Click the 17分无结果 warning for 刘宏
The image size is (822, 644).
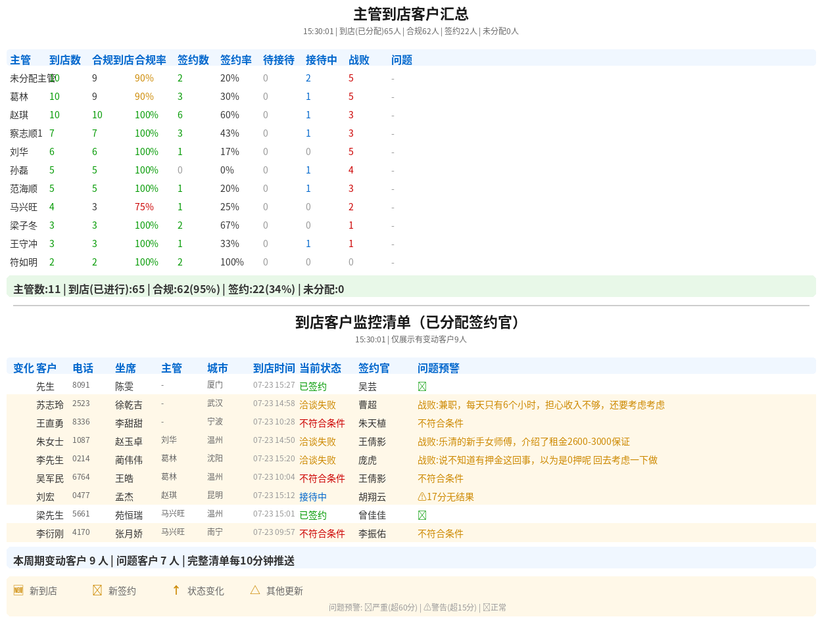pos(446,497)
